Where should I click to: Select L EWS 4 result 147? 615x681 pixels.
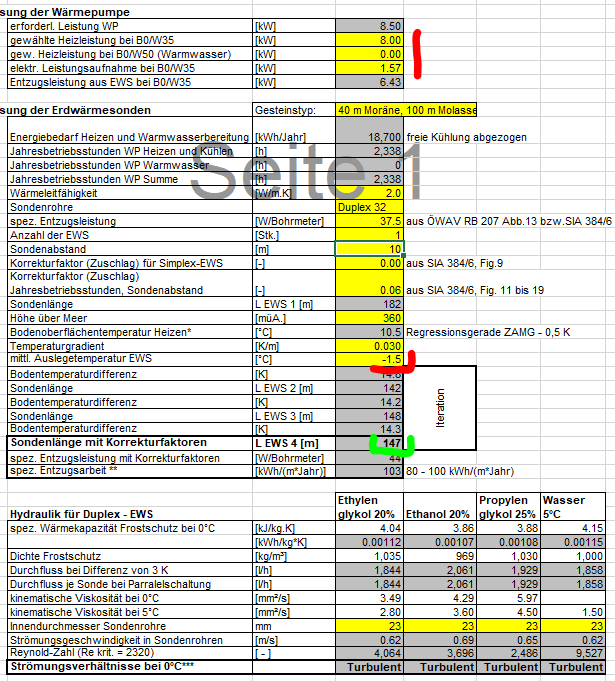tap(370, 443)
